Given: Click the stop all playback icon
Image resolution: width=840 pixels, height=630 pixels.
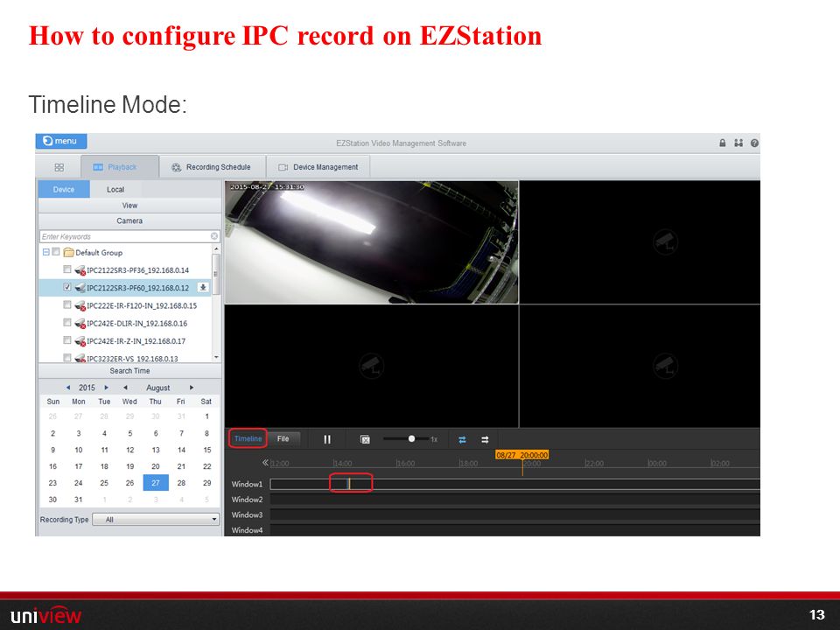Looking at the screenshot, I should (x=366, y=439).
